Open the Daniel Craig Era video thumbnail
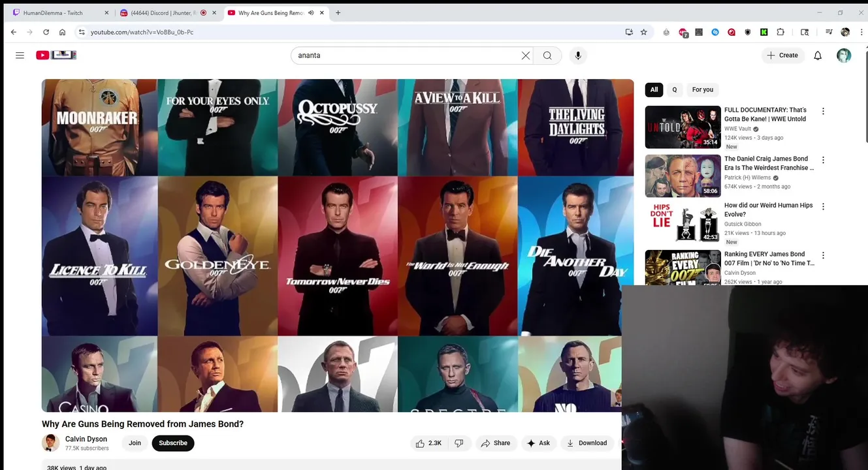The height and width of the screenshot is (470, 868). coord(683,176)
